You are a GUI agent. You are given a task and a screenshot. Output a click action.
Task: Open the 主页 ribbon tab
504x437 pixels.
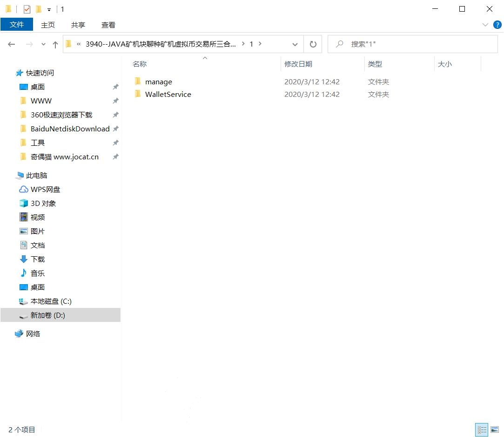48,25
